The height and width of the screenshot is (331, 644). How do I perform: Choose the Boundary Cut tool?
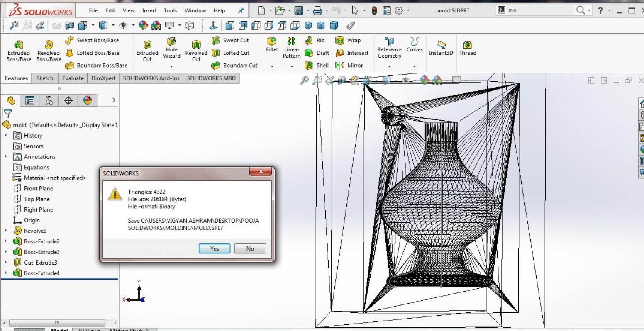click(234, 65)
